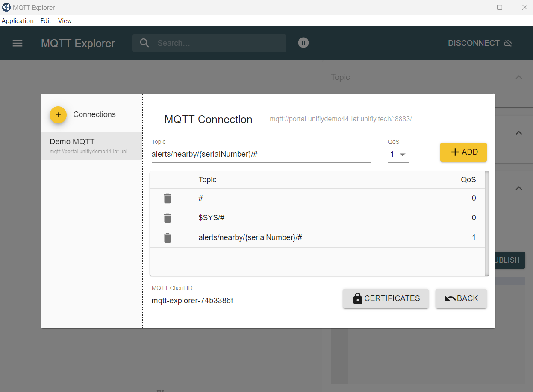Click the disconnect plug icon
This screenshot has height=392, width=533.
point(508,43)
